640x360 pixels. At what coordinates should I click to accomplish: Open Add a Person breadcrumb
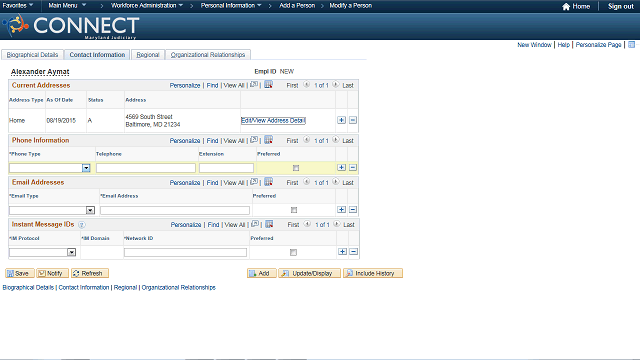pyautogui.click(x=297, y=6)
